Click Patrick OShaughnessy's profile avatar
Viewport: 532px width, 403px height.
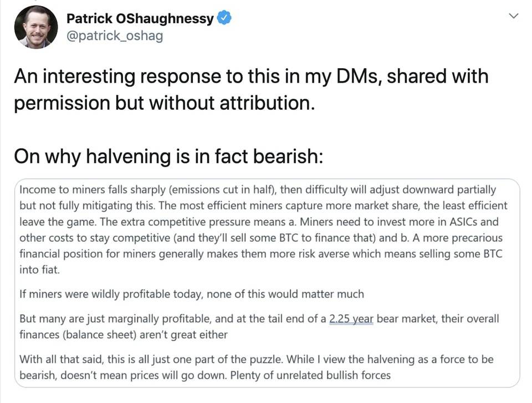(x=36, y=27)
